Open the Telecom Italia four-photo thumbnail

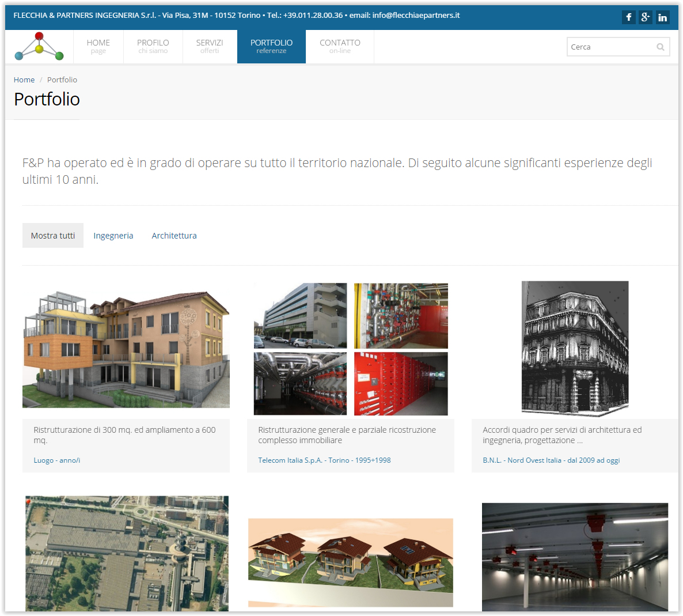pos(351,349)
